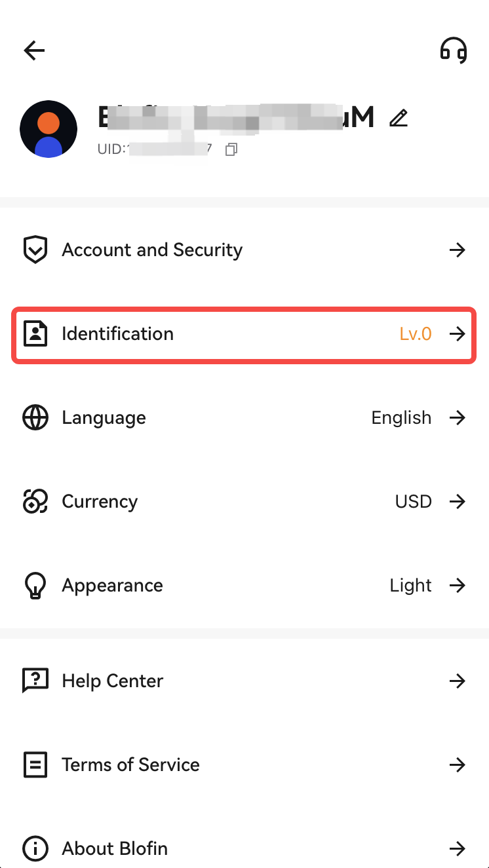
Task: Open Language options via right chevron
Action: (x=458, y=417)
